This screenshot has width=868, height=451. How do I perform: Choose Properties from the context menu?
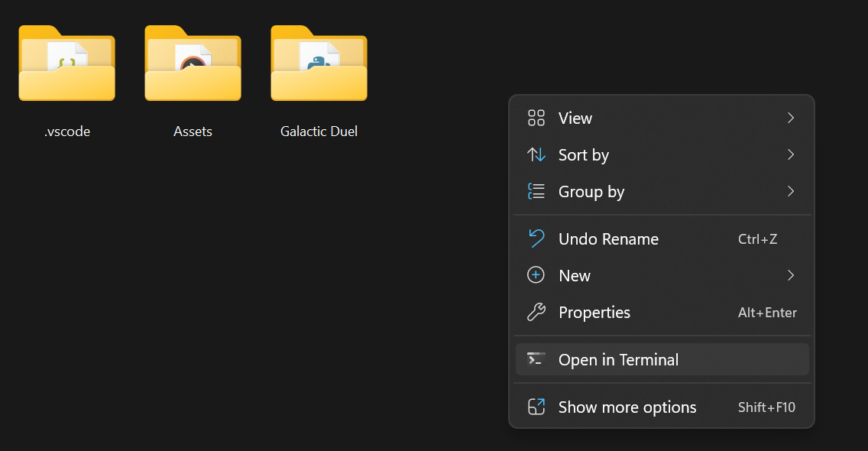662,313
